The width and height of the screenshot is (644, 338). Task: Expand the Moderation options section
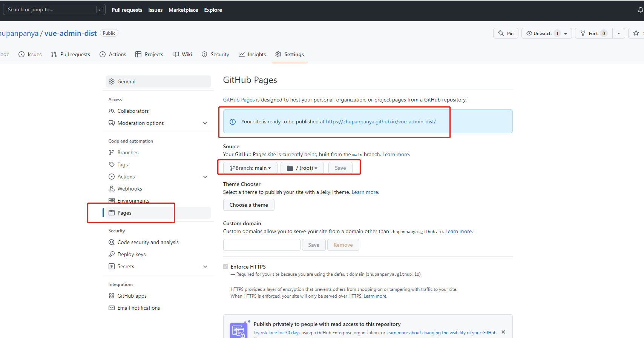pyautogui.click(x=205, y=123)
